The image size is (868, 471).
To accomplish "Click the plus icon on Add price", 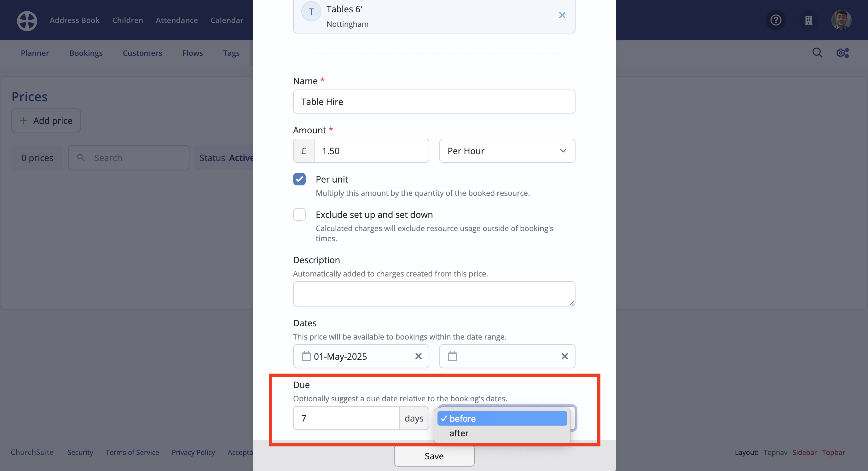I will (23, 121).
